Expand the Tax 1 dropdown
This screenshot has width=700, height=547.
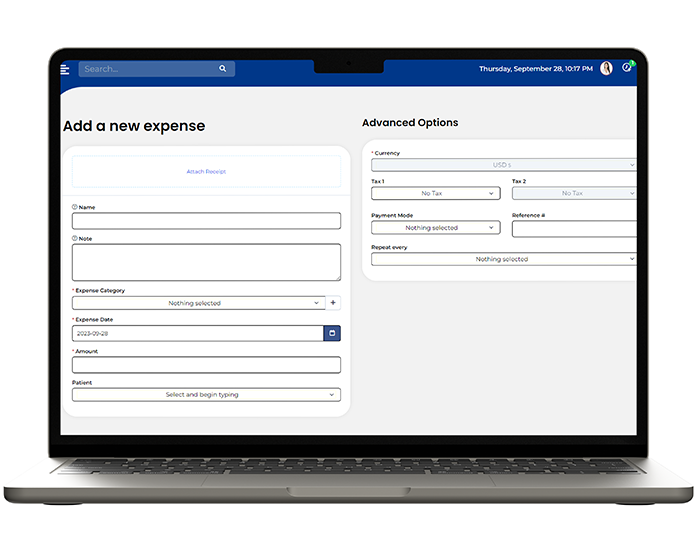tap(435, 193)
